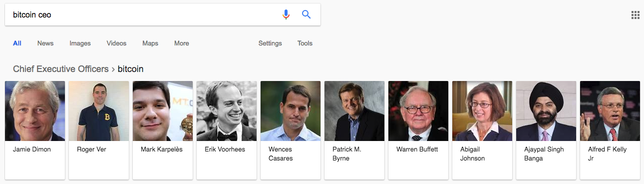This screenshot has width=644, height=184.
Task: Select the All tab
Action: click(x=17, y=43)
